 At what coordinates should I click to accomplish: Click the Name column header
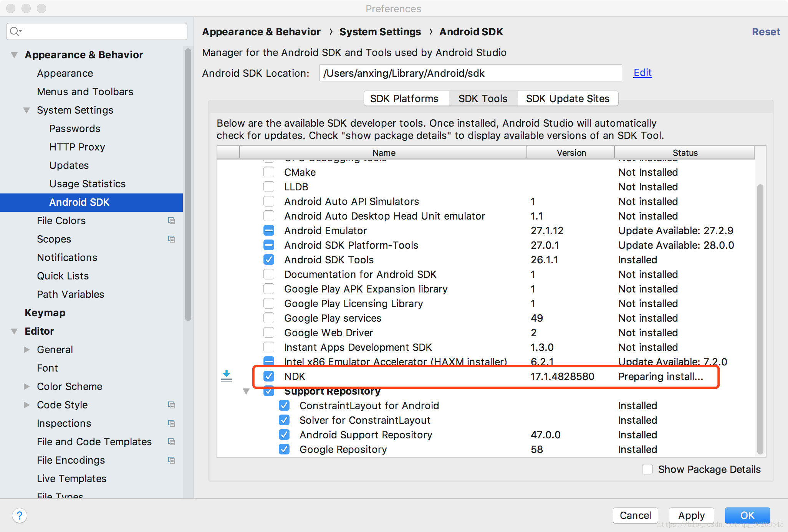(x=383, y=152)
